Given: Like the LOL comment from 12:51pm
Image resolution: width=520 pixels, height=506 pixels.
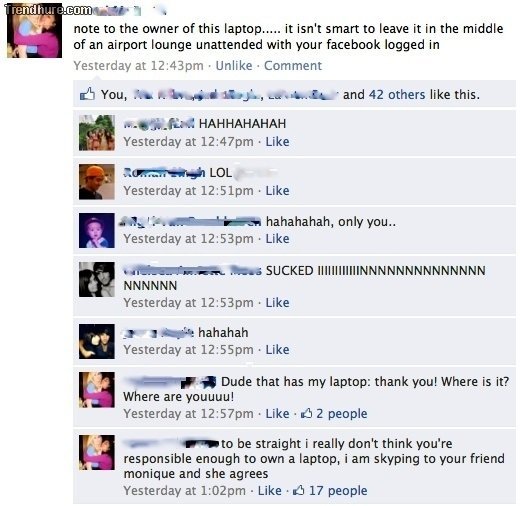Looking at the screenshot, I should 277,191.
